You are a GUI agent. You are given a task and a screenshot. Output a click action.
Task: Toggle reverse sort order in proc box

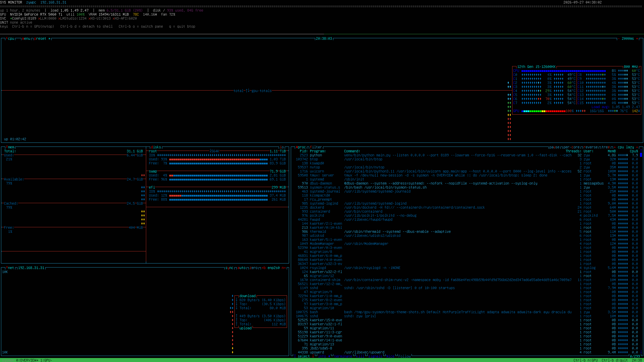(x=591, y=147)
